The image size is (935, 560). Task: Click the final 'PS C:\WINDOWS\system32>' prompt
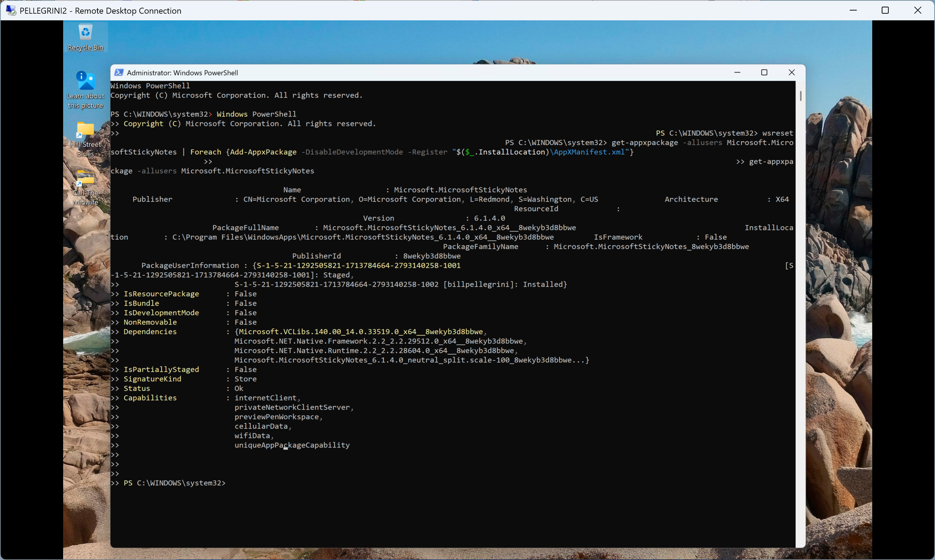coord(174,482)
